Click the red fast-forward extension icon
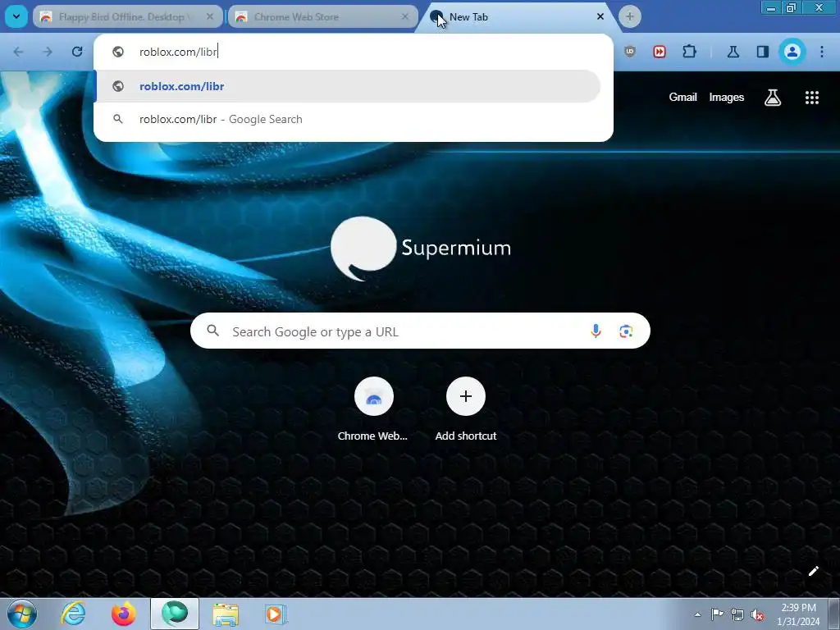This screenshot has height=630, width=840. [660, 52]
